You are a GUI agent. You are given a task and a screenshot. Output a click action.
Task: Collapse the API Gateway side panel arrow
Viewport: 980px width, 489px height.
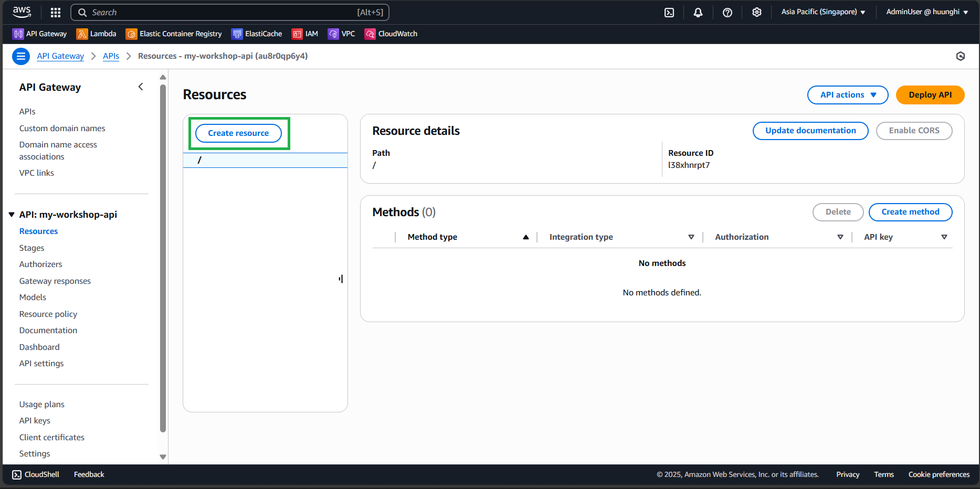coord(141,87)
